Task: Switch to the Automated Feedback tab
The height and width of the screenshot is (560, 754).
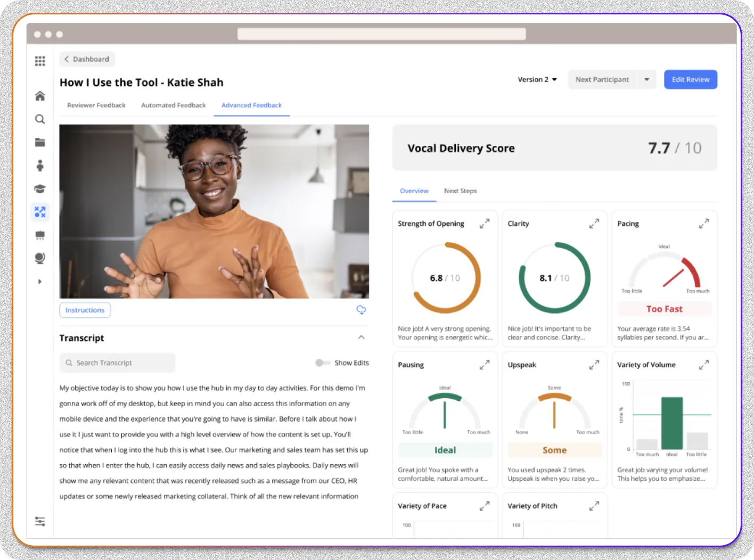Action: click(x=174, y=105)
